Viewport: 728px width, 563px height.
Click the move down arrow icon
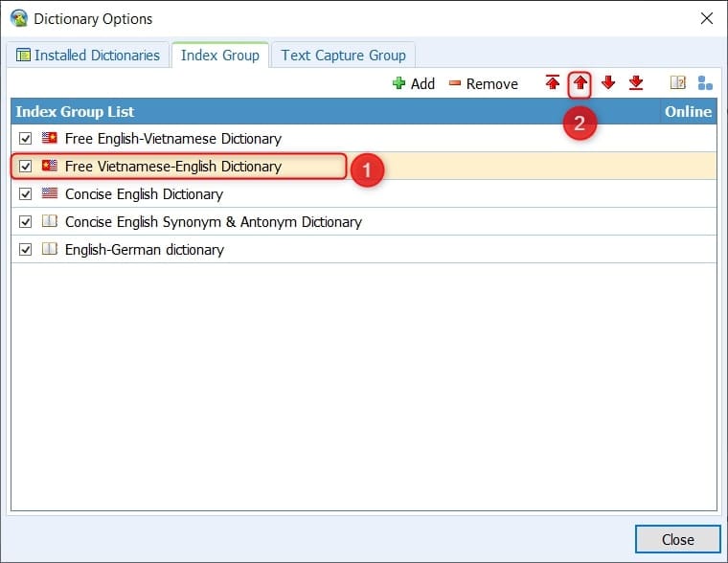point(607,83)
